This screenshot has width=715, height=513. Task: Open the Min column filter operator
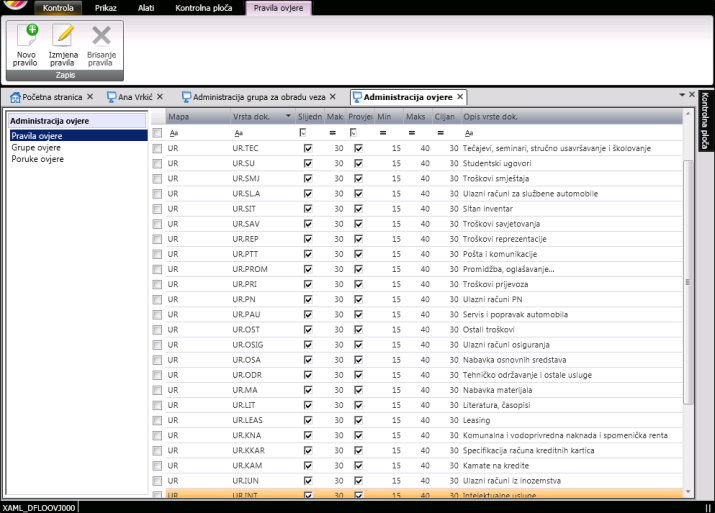(383, 132)
